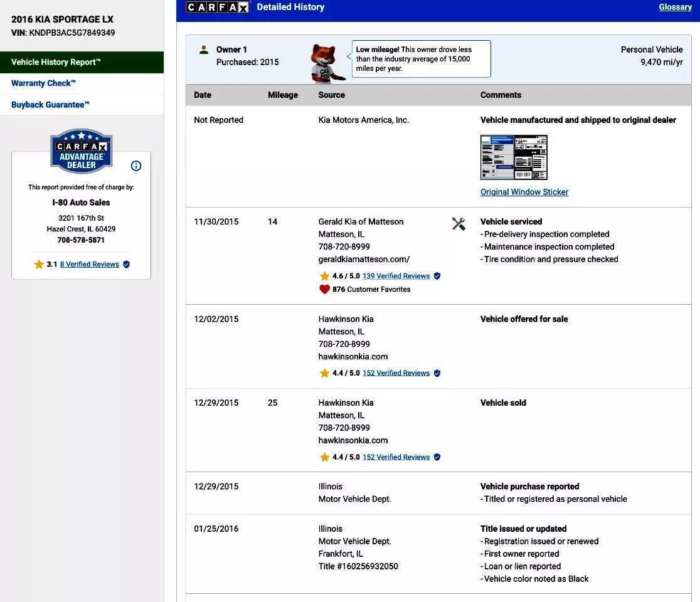Open 152 Verified Reviews on 12/29/2015 entry
This screenshot has height=602, width=700.
[396, 457]
